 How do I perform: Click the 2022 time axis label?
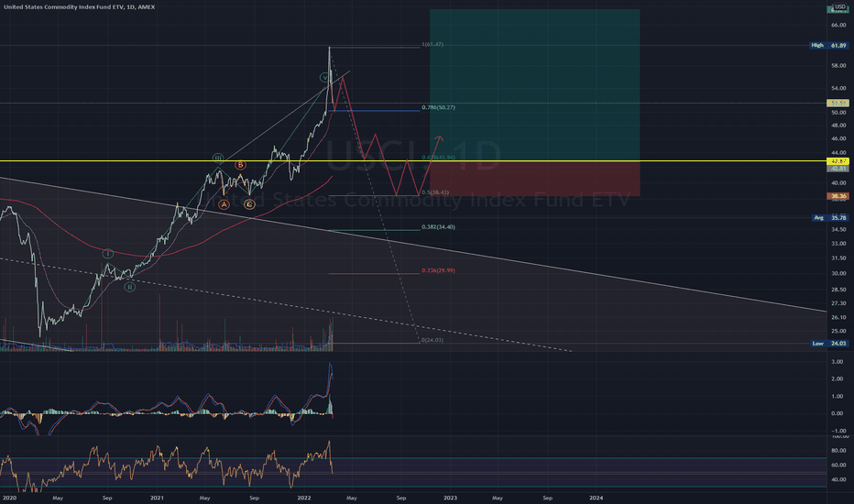pyautogui.click(x=304, y=498)
